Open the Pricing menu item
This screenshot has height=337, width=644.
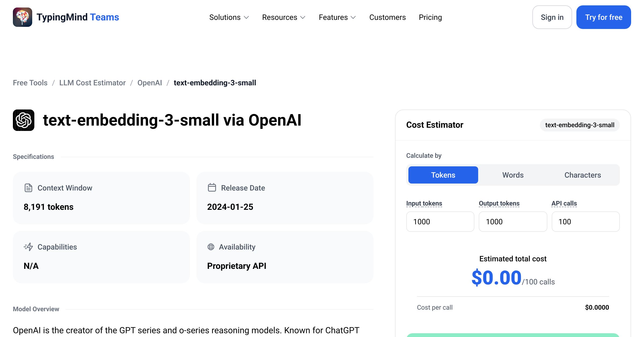[430, 17]
